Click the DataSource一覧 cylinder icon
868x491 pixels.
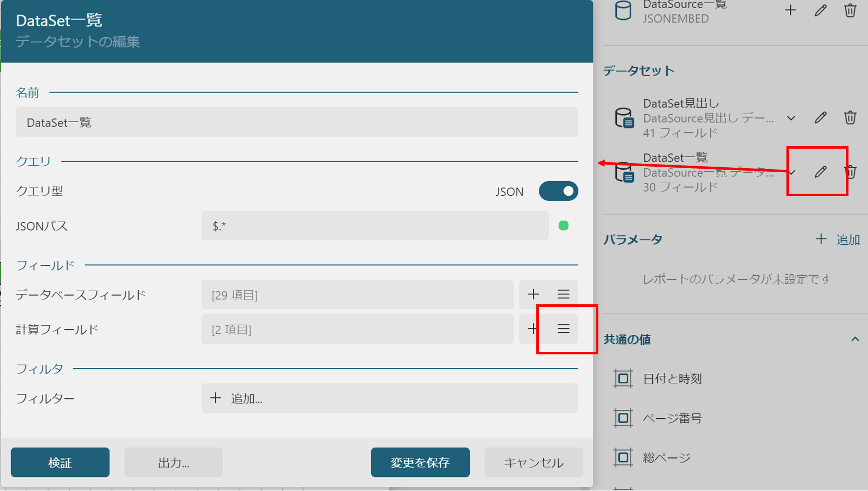pos(623,10)
